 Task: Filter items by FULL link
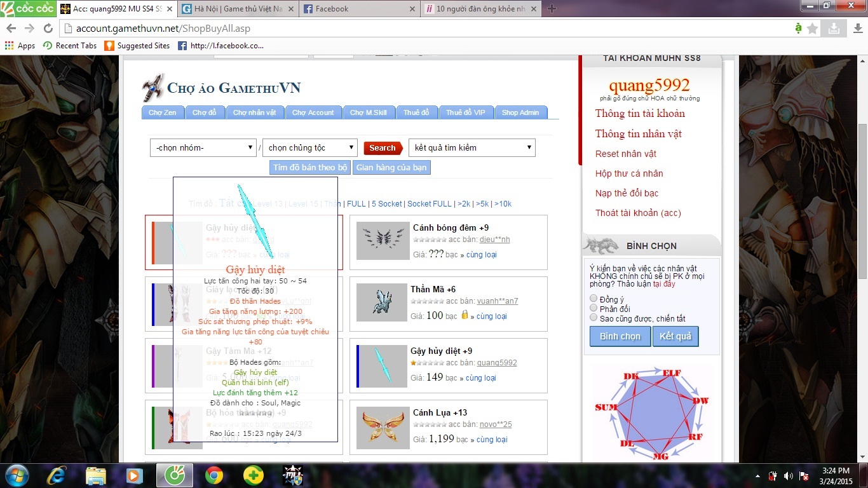coord(356,204)
